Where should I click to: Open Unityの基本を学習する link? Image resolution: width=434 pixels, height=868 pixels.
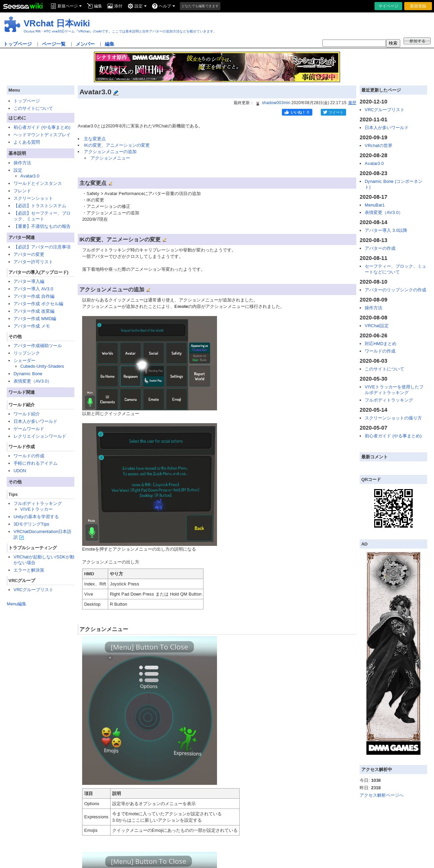pyautogui.click(x=36, y=517)
